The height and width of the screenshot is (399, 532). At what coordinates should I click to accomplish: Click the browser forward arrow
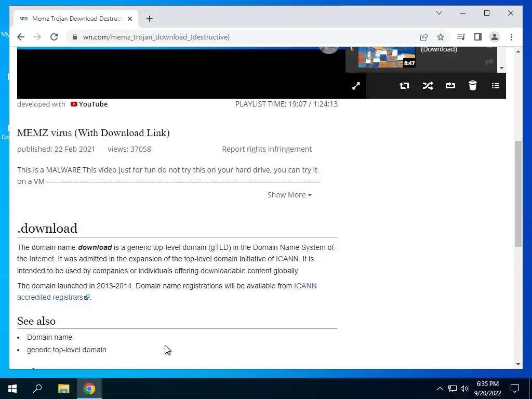[x=37, y=37]
